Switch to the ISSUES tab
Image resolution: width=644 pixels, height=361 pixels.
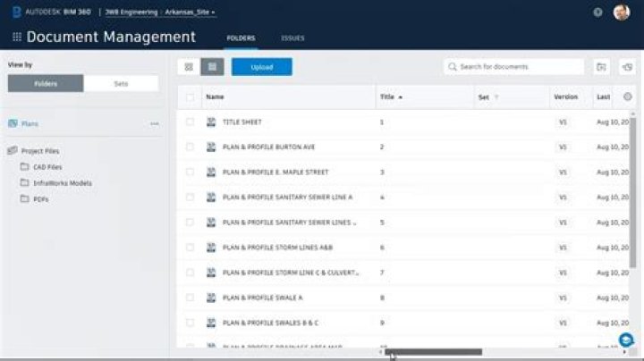coord(292,38)
